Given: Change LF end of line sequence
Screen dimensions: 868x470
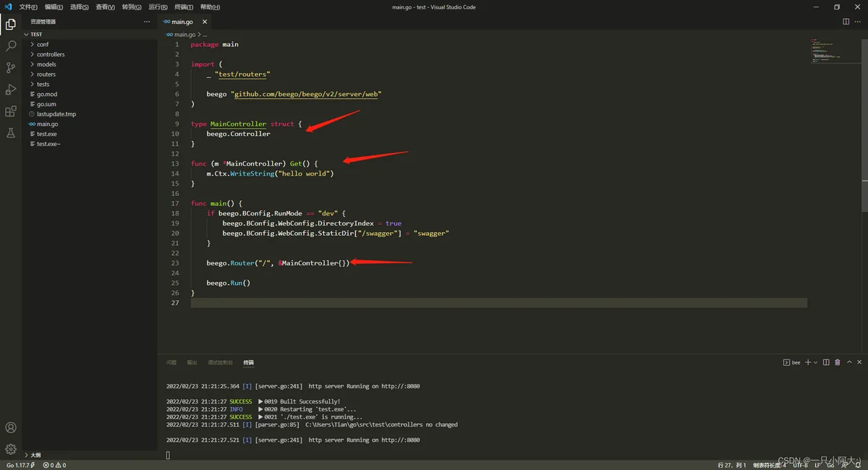Looking at the screenshot, I should coord(818,465).
